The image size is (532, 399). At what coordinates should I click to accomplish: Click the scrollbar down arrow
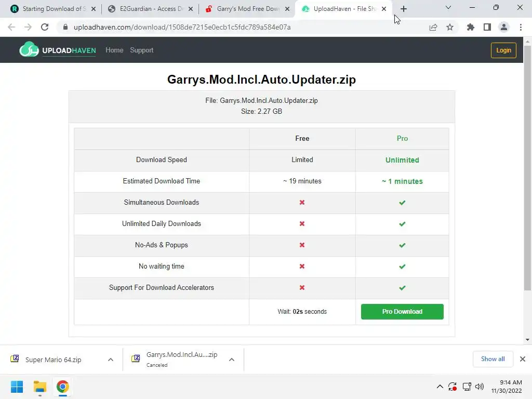click(527, 340)
